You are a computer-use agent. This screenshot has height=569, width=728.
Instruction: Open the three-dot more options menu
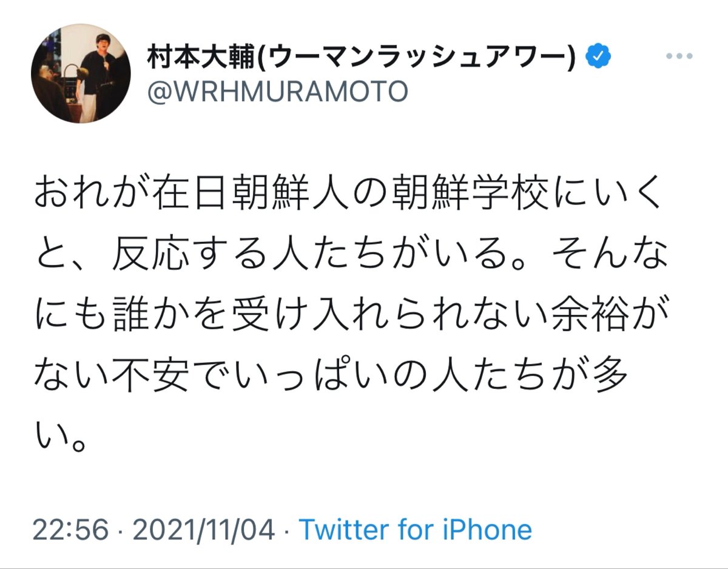(x=679, y=56)
